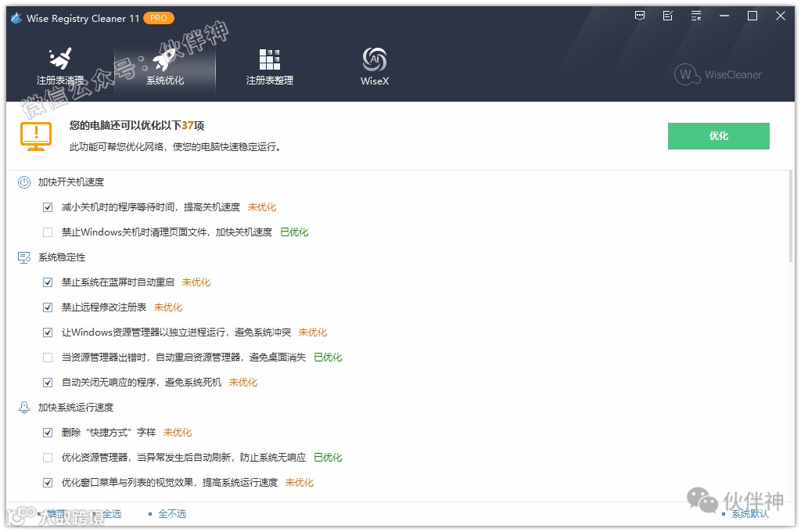Click the 系统默认 link

750,514
